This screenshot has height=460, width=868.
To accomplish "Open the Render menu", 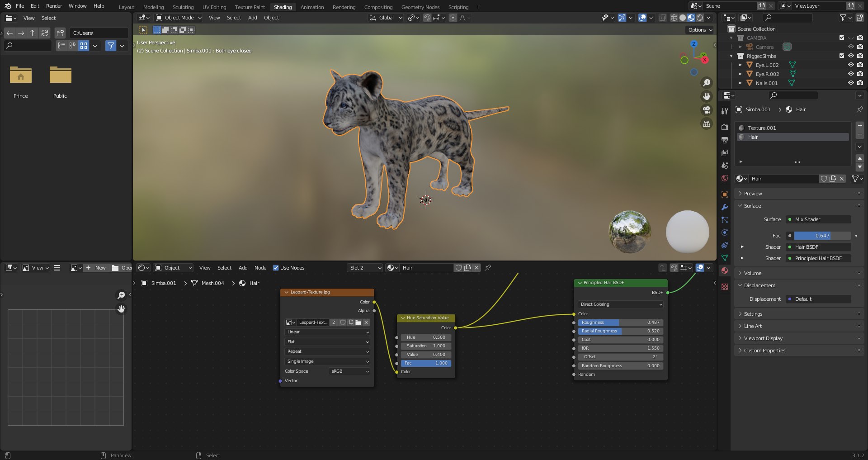I will click(54, 6).
